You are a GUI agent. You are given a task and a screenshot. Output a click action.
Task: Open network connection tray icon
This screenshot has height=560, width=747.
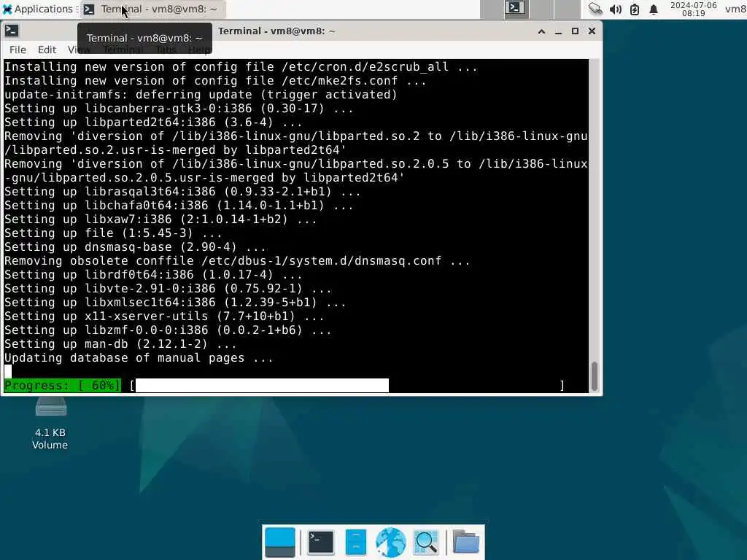pyautogui.click(x=595, y=9)
